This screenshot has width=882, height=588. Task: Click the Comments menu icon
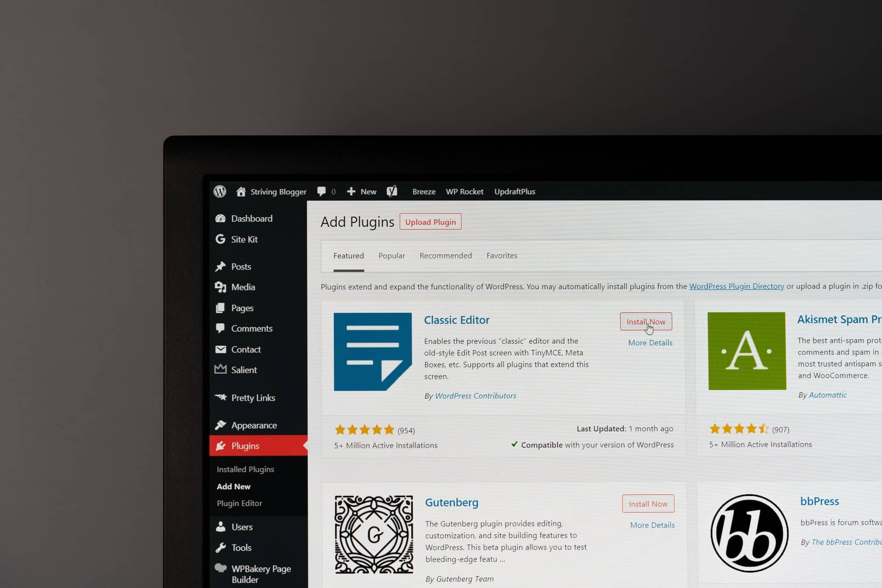[220, 328]
